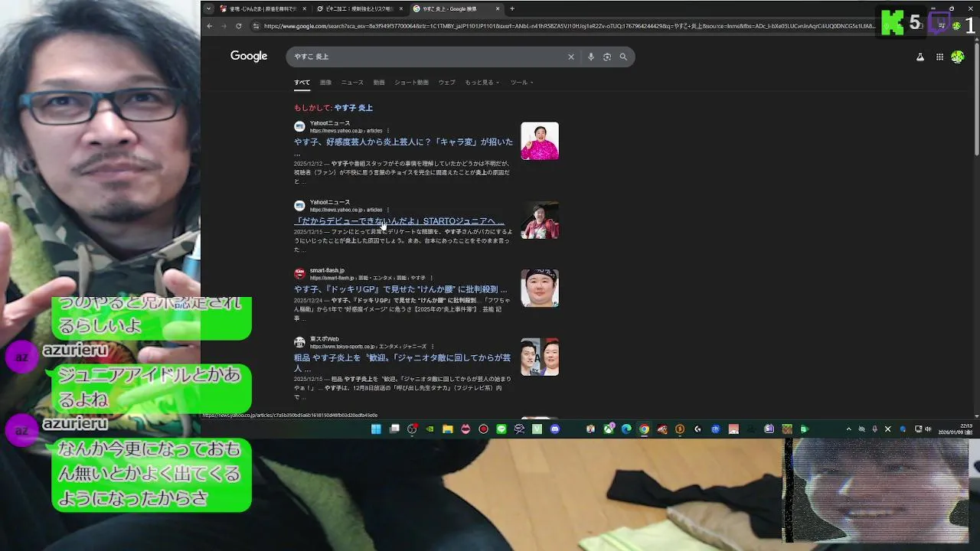Open Google Lens image search icon

tap(607, 57)
